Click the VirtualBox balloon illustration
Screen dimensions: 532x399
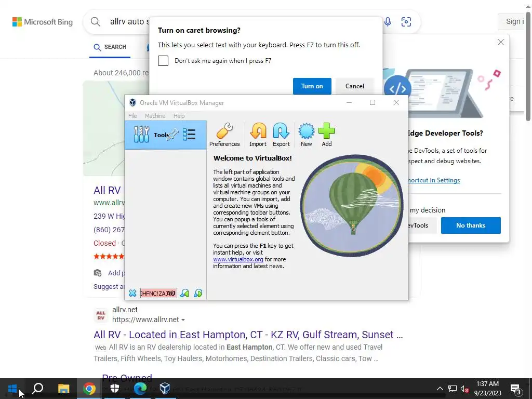point(352,206)
